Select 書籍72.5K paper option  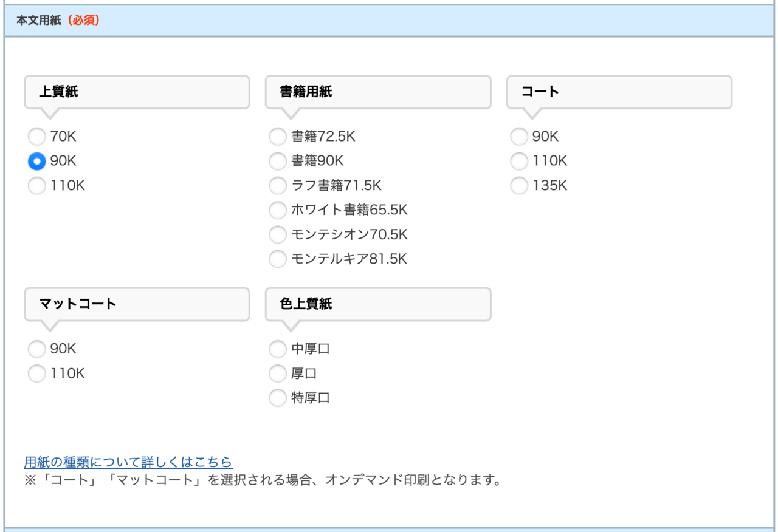(278, 137)
